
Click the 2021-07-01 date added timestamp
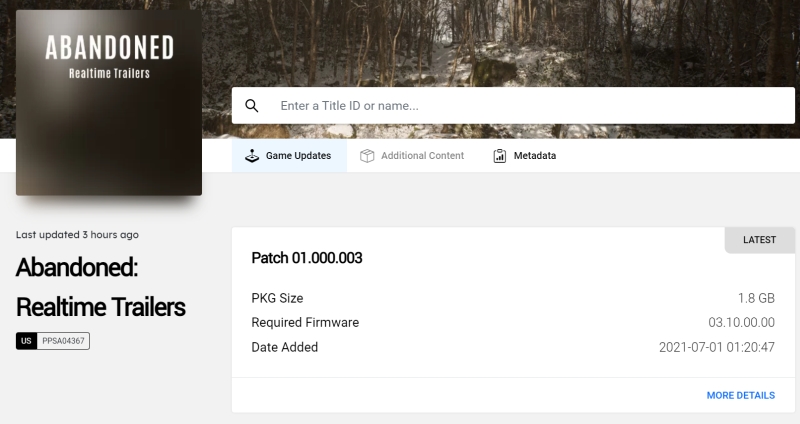pos(716,347)
